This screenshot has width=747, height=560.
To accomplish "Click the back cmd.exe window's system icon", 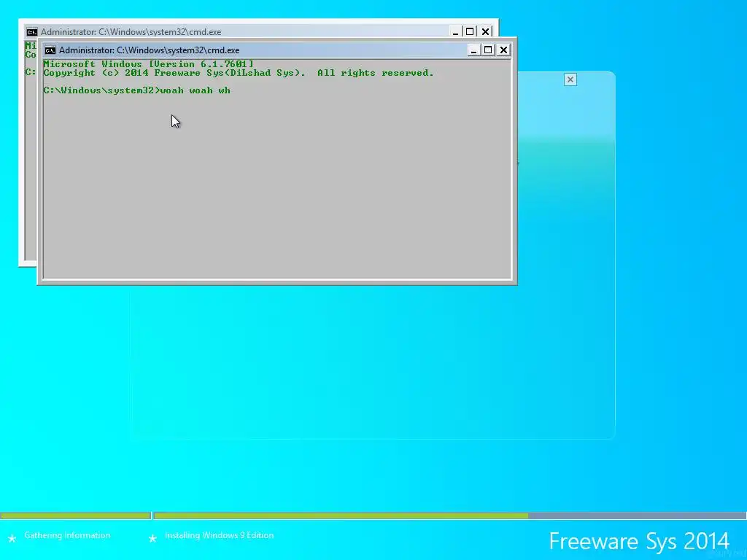I will tap(32, 32).
